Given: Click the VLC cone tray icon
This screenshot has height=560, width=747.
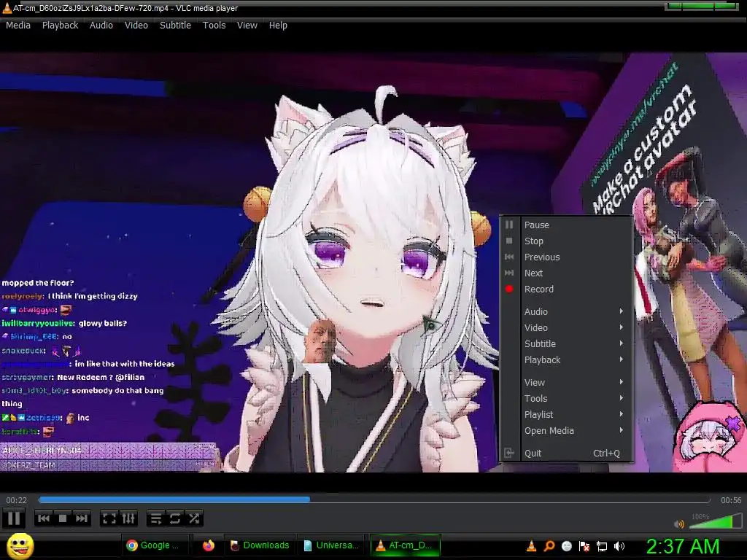Looking at the screenshot, I should (x=531, y=546).
